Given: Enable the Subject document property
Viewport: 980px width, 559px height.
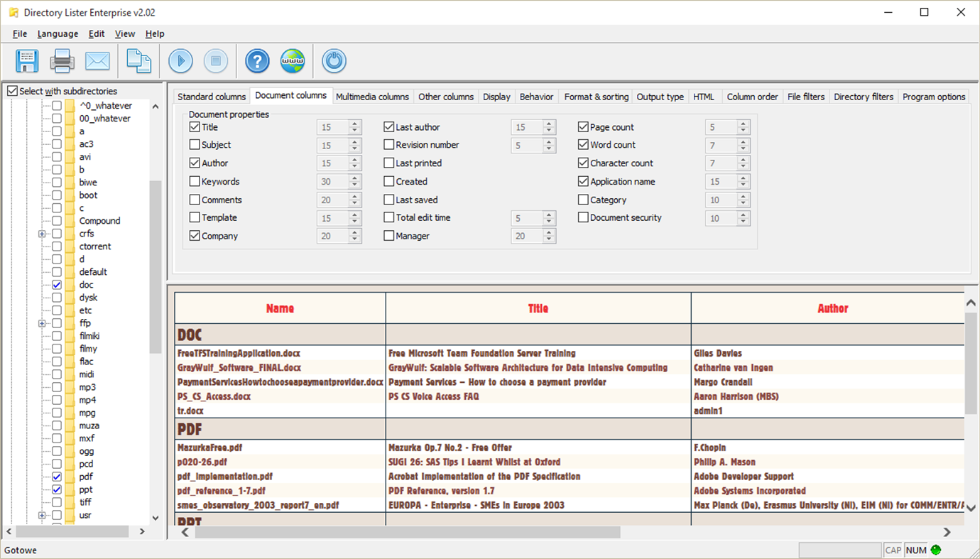Looking at the screenshot, I should coord(195,145).
